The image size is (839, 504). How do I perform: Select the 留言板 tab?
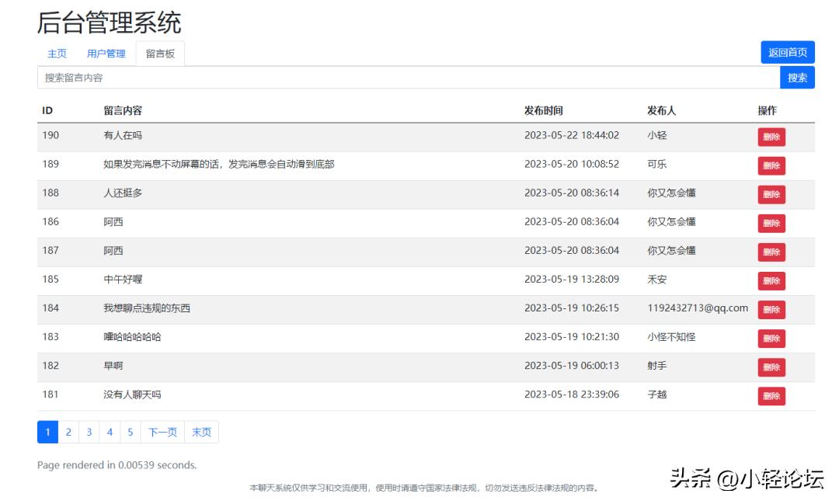coord(160,54)
